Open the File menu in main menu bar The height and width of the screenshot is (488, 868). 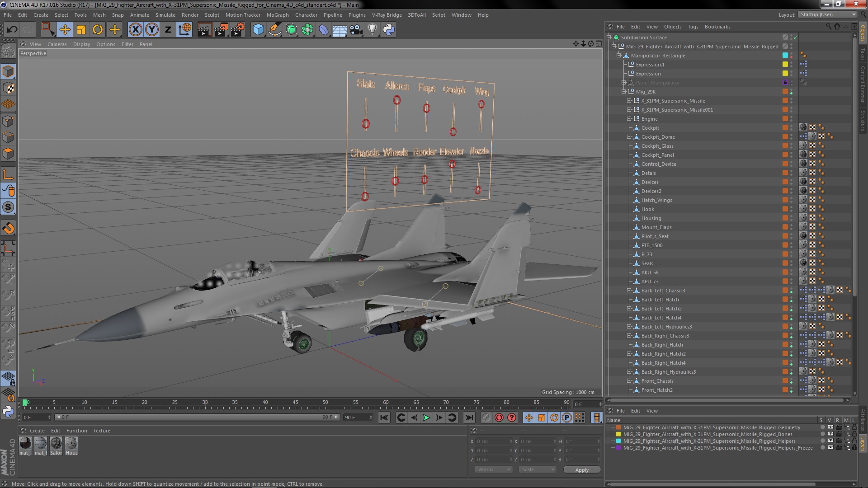click(x=8, y=15)
